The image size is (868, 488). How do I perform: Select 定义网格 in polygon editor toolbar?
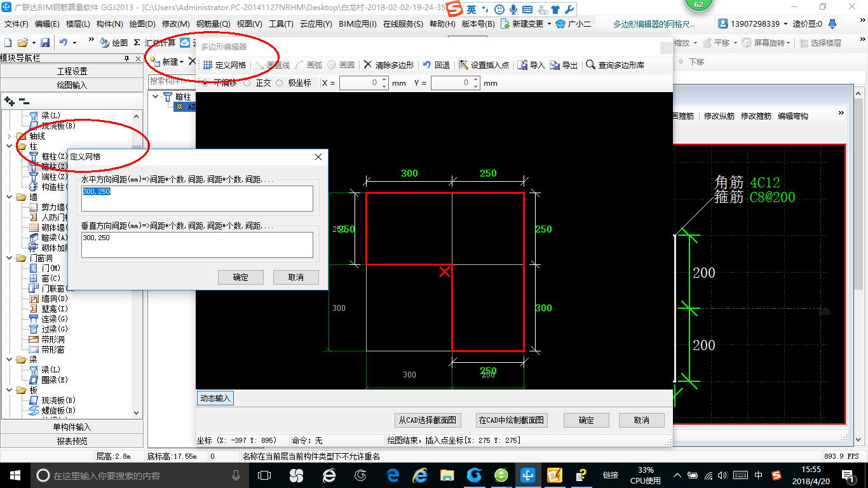click(224, 65)
